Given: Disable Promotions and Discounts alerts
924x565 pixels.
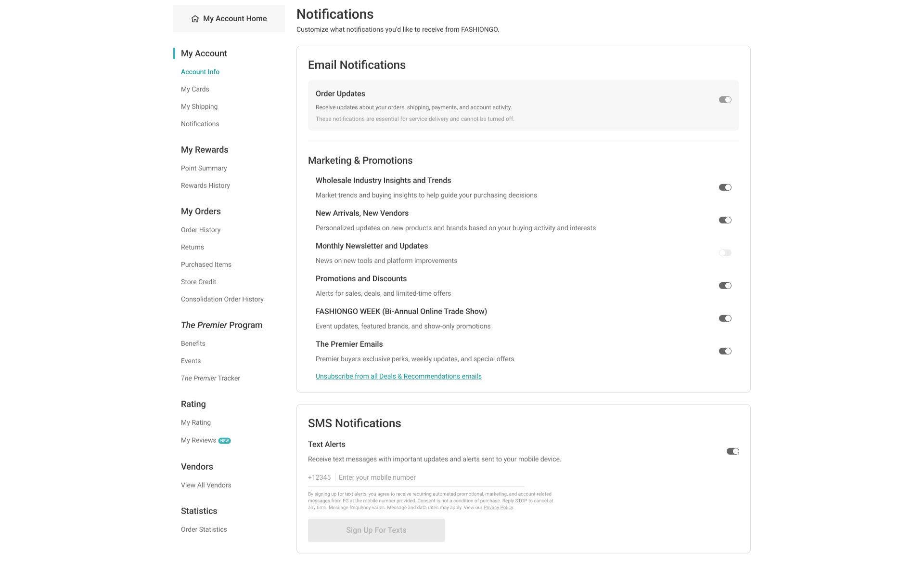Looking at the screenshot, I should click(725, 285).
